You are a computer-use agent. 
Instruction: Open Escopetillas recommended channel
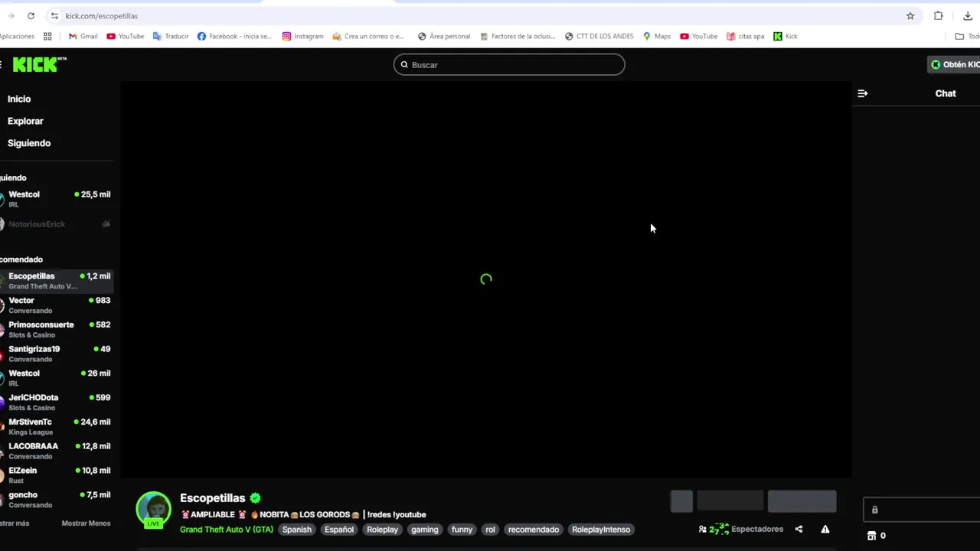(57, 281)
